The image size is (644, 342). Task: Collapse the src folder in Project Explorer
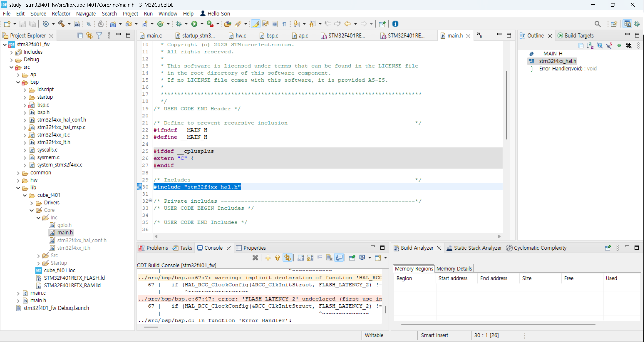[11, 67]
